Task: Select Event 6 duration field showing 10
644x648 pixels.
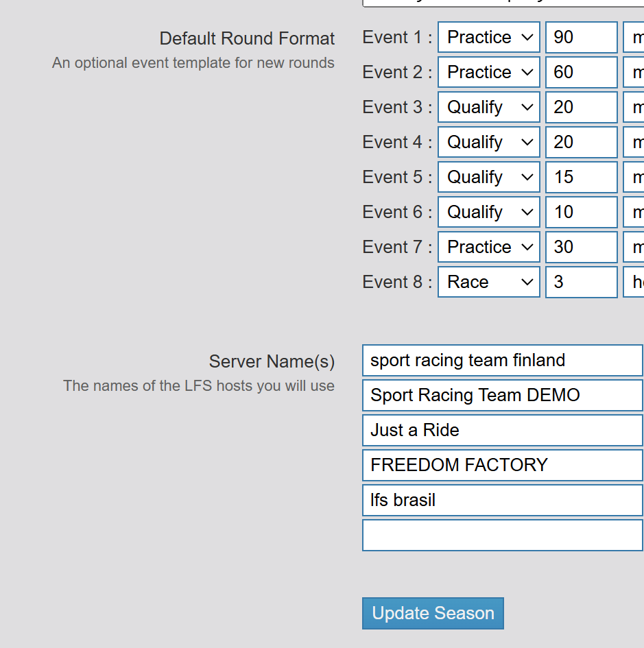Action: click(582, 213)
